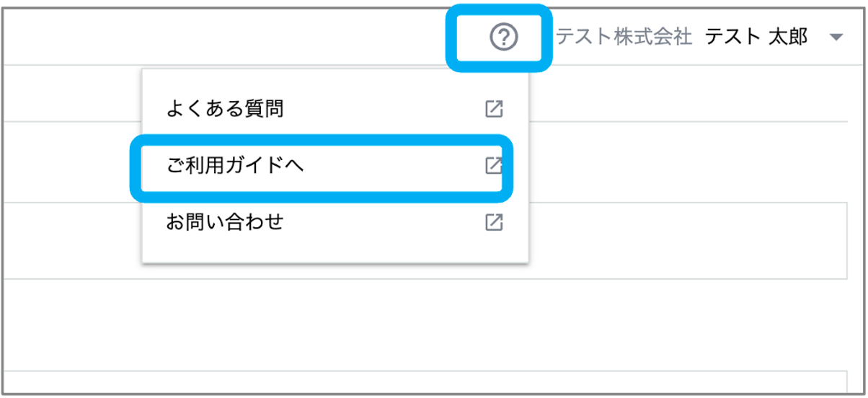Click the question mark help icon
Image resolution: width=868 pixels, height=398 pixels.
(503, 37)
